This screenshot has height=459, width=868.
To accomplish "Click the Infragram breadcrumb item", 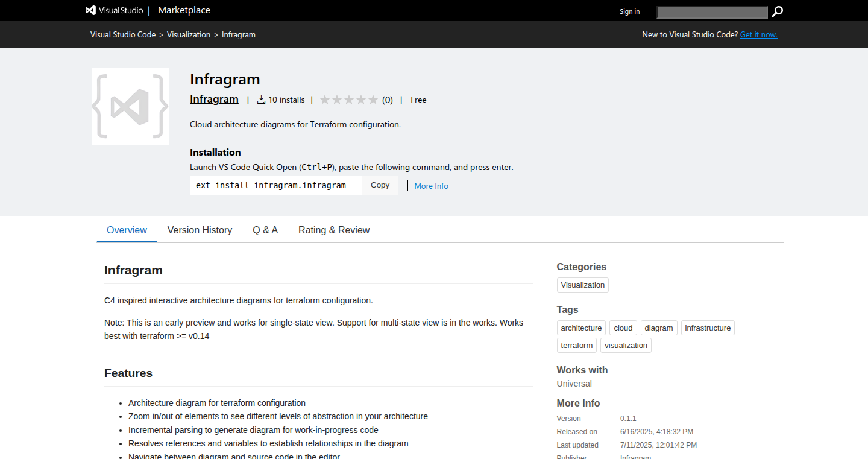I will click(x=239, y=34).
